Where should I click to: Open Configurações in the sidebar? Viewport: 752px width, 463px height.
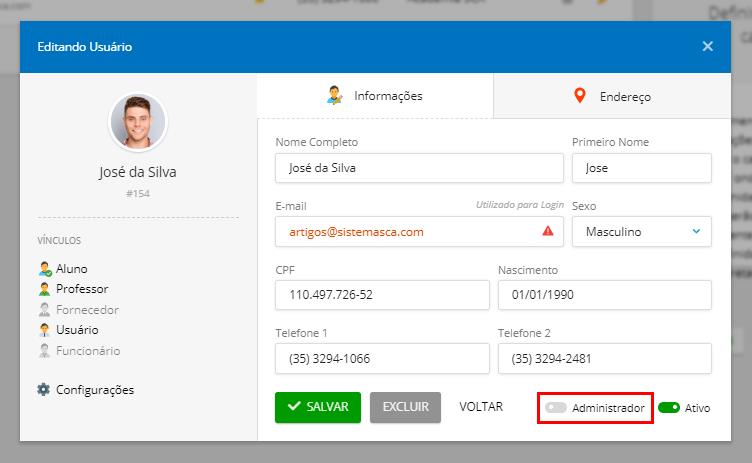click(95, 390)
